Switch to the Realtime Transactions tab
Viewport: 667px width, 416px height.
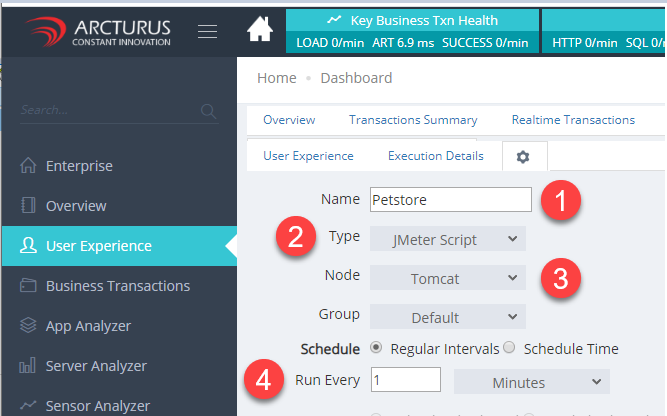[x=573, y=120]
